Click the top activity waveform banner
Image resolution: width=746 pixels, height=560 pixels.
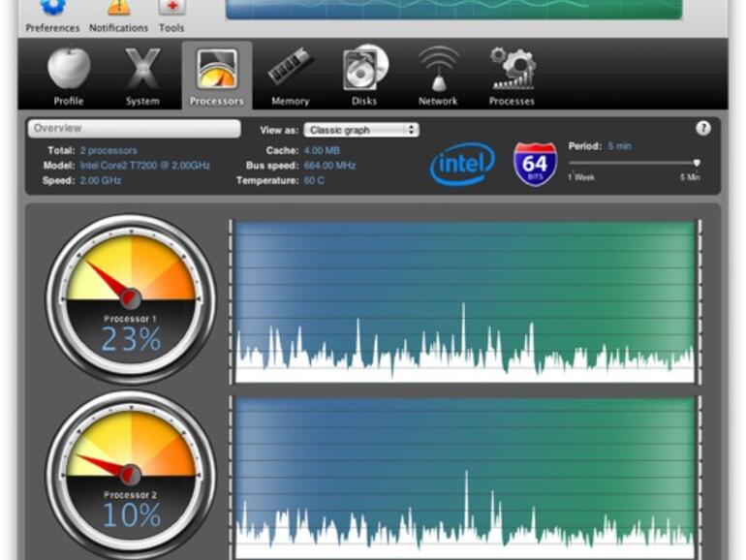453,9
